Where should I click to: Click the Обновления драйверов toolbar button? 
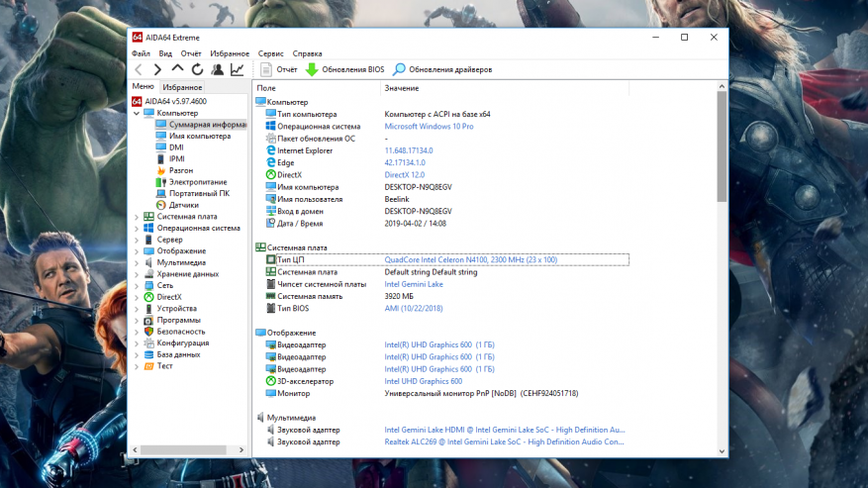click(442, 70)
